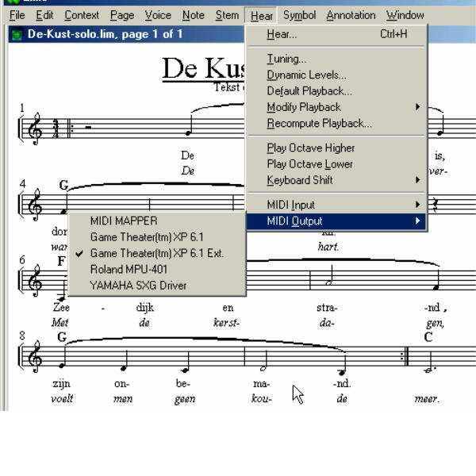Click the italic lyric 'voelt'

(x=62, y=398)
